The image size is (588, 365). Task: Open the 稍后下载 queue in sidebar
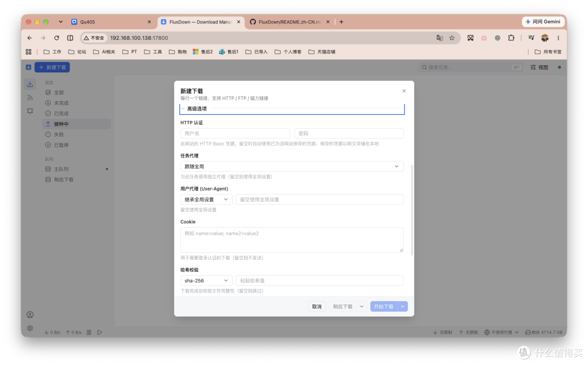[77, 180]
